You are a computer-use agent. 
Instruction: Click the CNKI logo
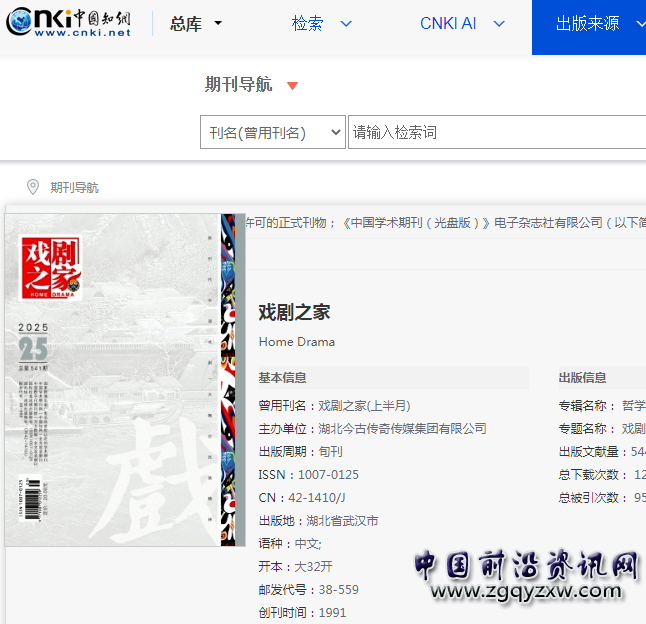point(69,23)
